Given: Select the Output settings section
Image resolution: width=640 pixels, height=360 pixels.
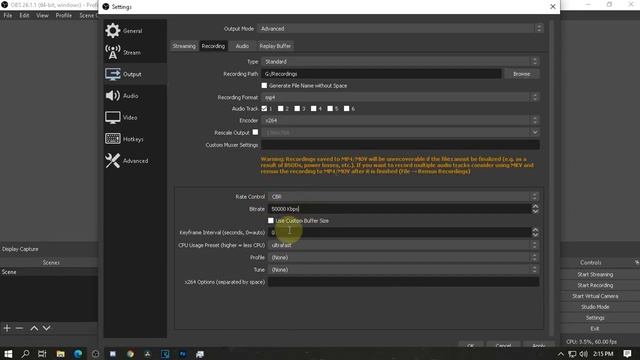Looking at the screenshot, I should pos(135,74).
